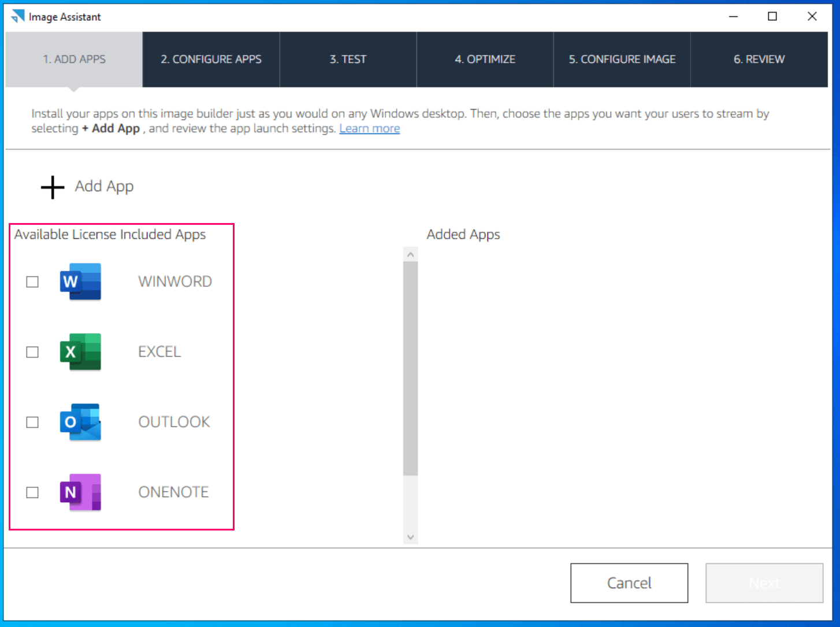Viewport: 840px width, 627px height.
Task: Enable the EXCEL checkbox
Action: point(32,351)
